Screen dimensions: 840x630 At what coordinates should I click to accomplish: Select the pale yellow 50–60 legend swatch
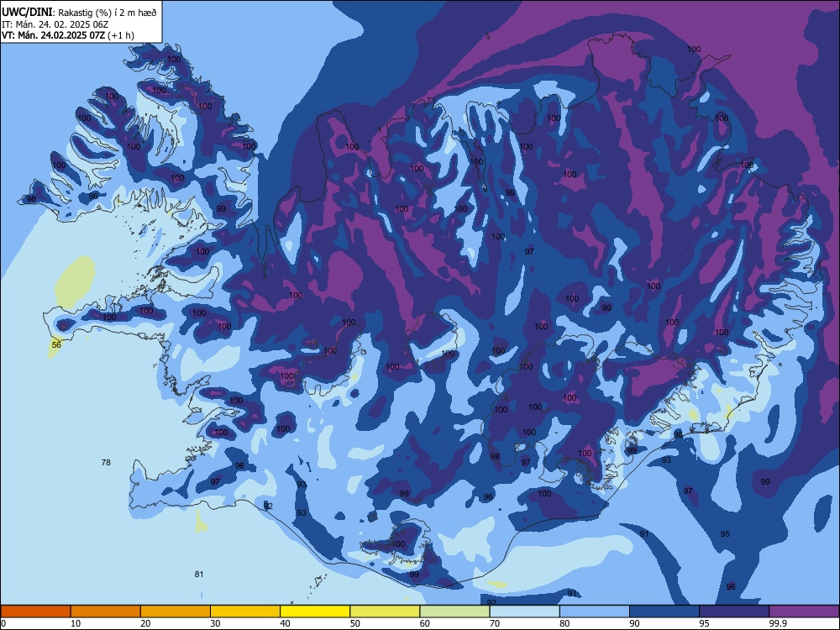point(385,612)
